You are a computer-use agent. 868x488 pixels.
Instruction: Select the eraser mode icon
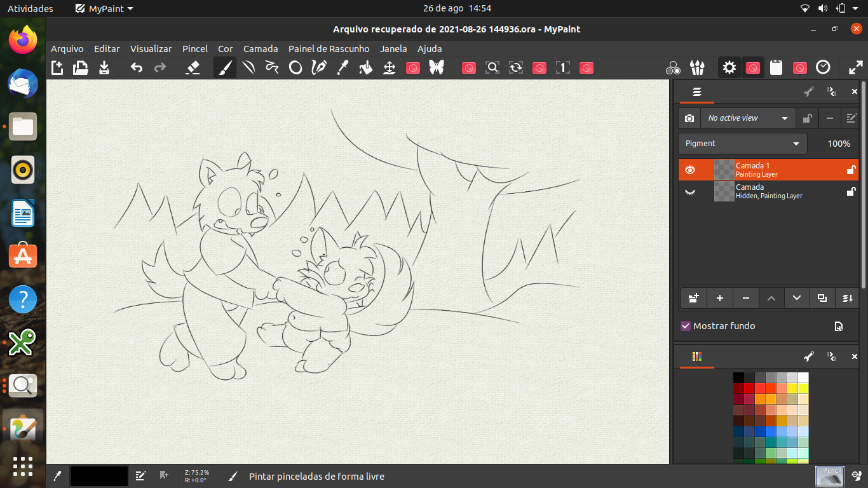193,67
